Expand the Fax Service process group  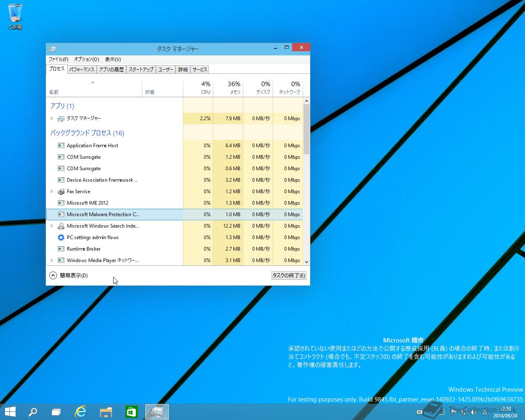52,192
